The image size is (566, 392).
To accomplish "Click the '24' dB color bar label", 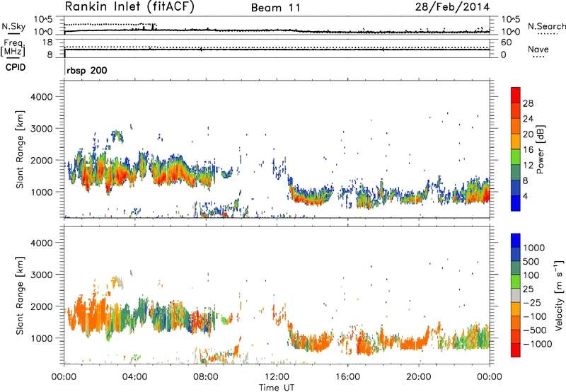I will [528, 119].
